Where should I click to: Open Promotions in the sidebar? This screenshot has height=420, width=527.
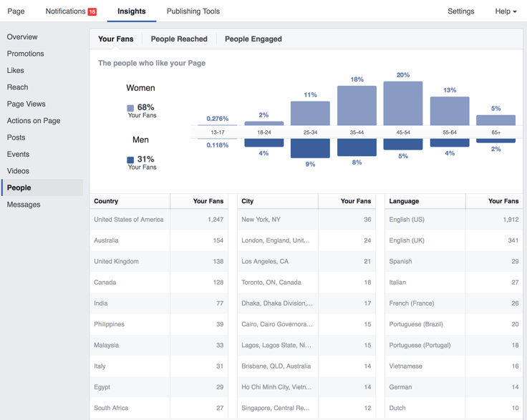[x=25, y=54]
